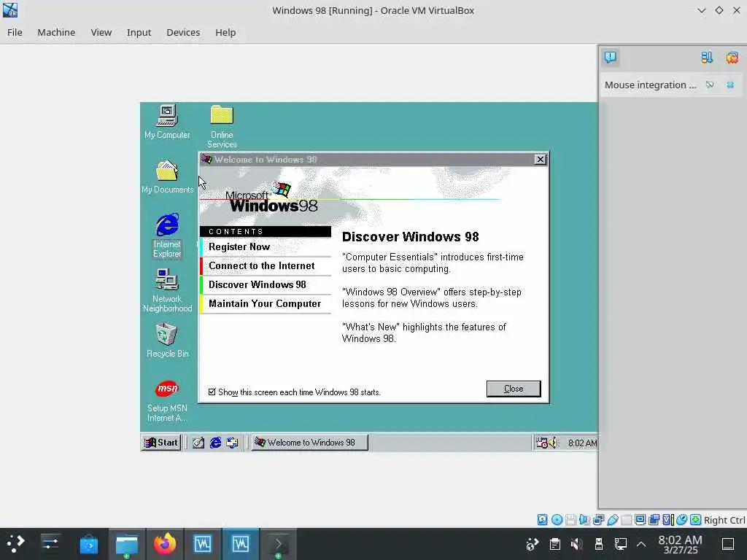Viewport: 747px width, 560px height.
Task: Open System Settings from host taskbar
Action: click(50, 544)
